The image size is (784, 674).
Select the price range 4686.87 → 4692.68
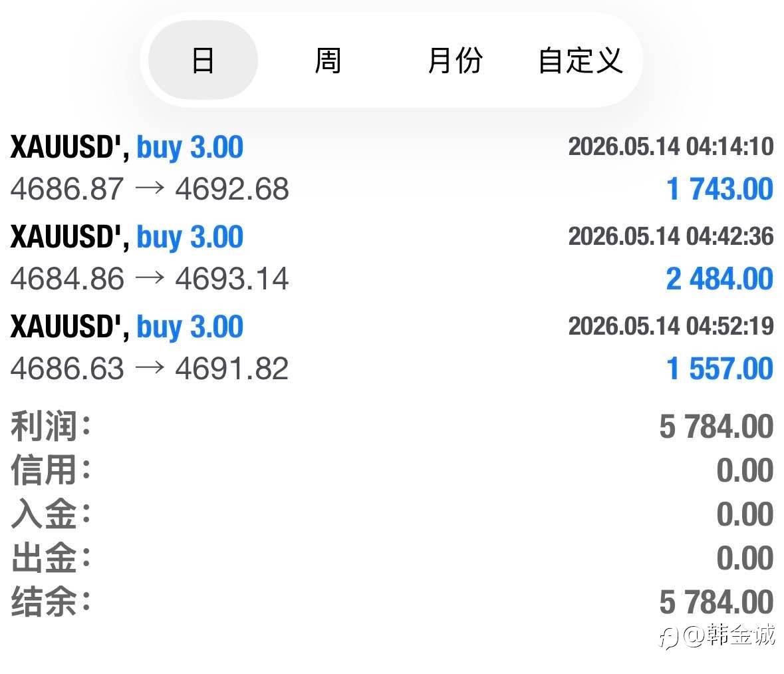tap(150, 189)
